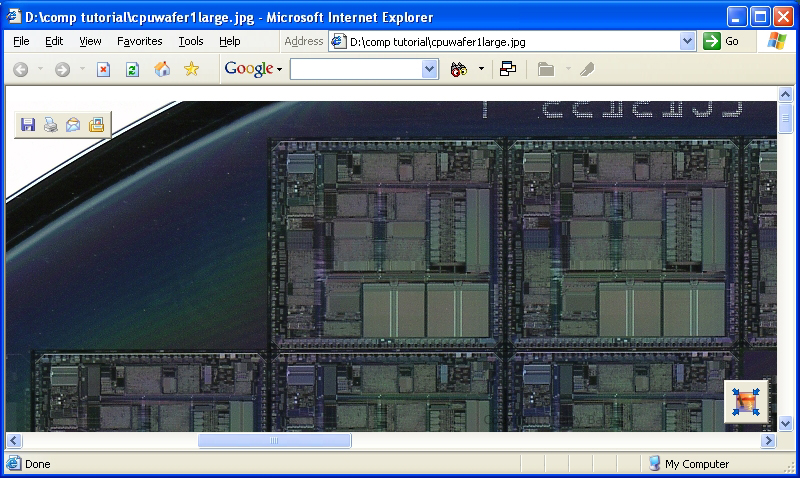This screenshot has width=800, height=478.
Task: Open My Pictures folder from image toolbar
Action: click(x=96, y=124)
